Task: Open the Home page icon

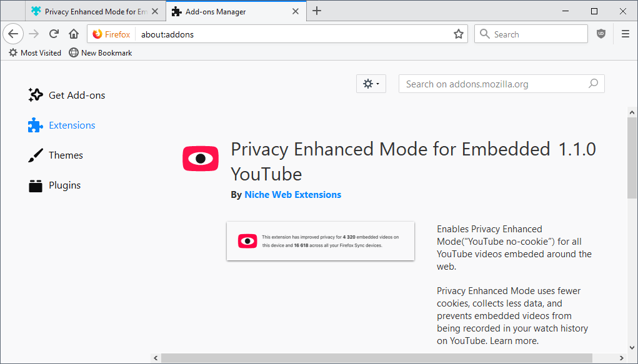Action: click(74, 34)
